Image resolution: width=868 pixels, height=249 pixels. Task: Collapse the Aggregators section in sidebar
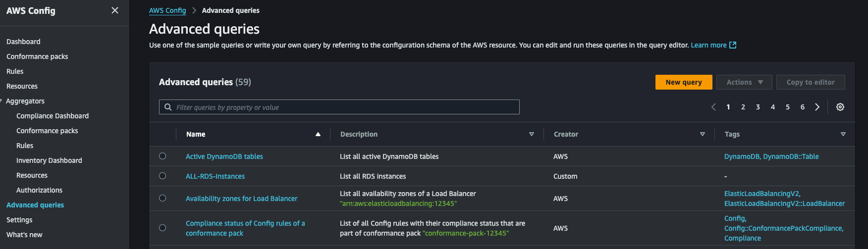[1, 101]
